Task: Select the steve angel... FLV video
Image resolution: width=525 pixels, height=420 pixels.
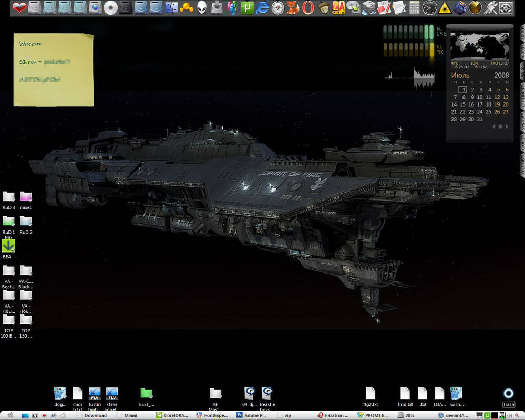Action: coord(112,400)
